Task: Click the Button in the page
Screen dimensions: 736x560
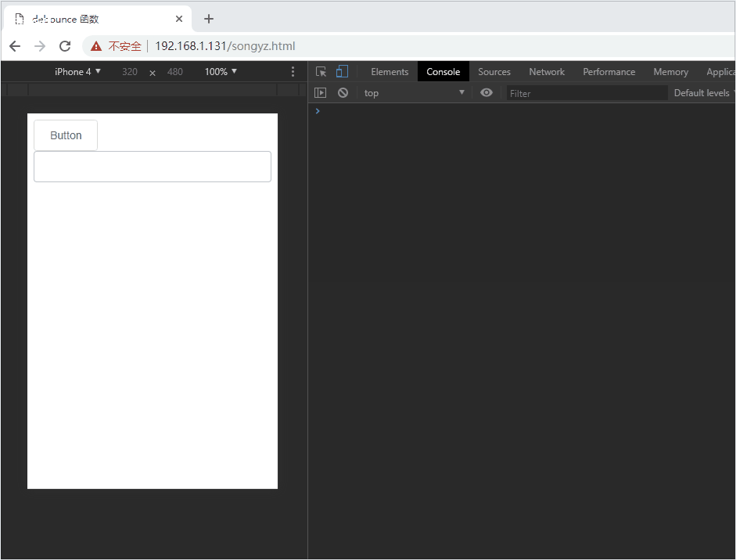Action: point(66,135)
